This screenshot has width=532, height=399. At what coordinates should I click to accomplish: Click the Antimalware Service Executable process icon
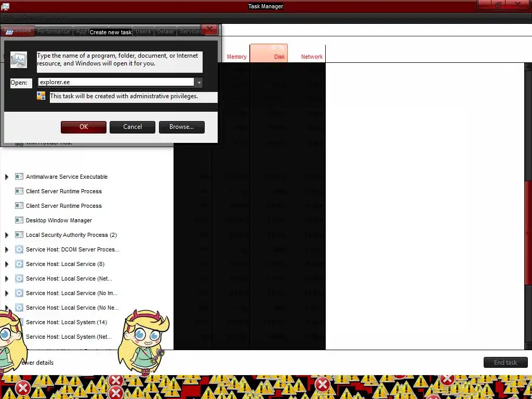pos(19,177)
